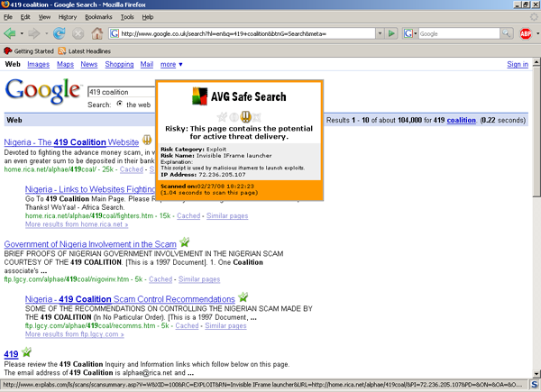Click the Google favicon in the address bar

[115, 33]
